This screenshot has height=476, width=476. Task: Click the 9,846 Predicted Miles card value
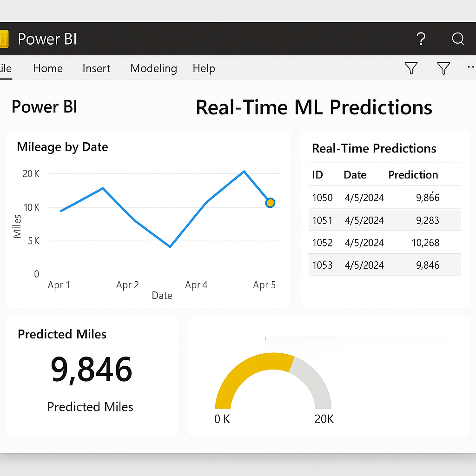point(92,370)
